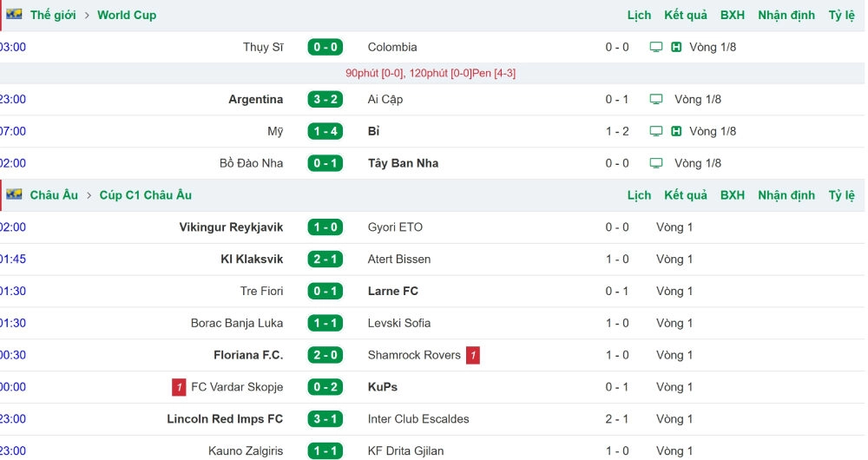Click the TV icon on Bồ Đào Nha row
This screenshot has height=460, width=868.
pos(656,163)
